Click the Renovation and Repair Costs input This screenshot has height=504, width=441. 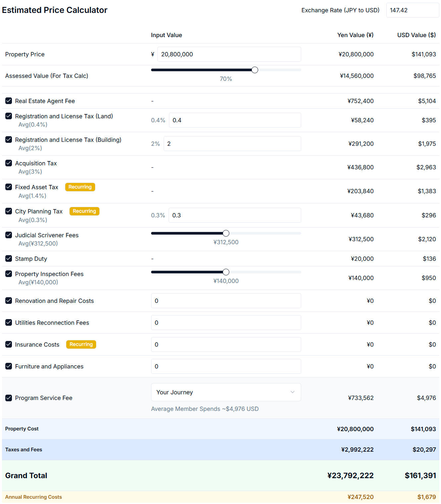226,301
